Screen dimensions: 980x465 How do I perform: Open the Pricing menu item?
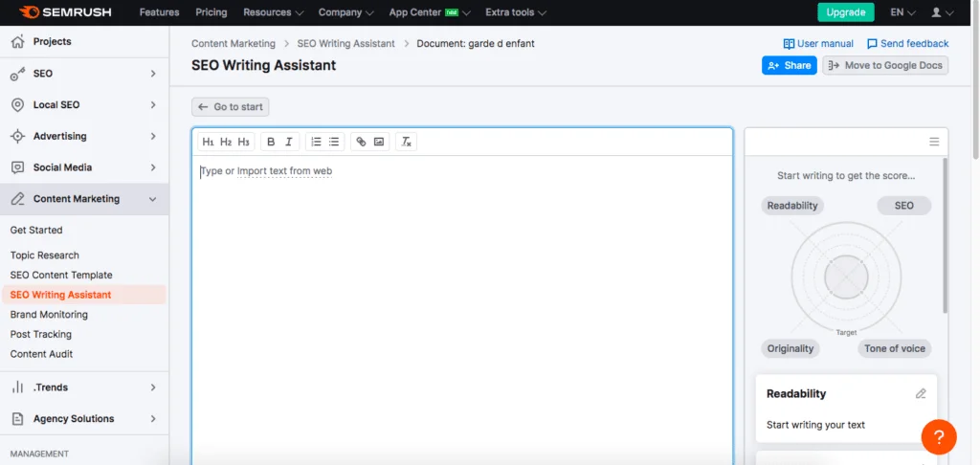point(212,12)
